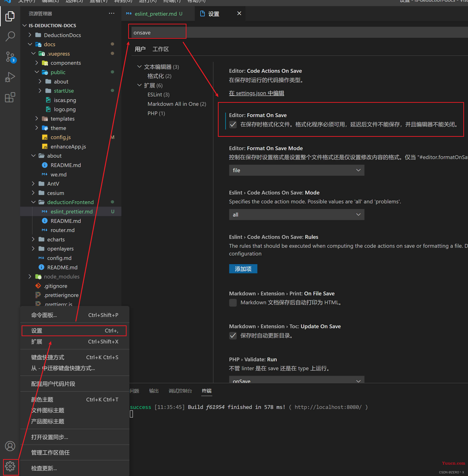The width and height of the screenshot is (468, 476).
Task: Expand the startUse folder
Action: tap(40, 91)
